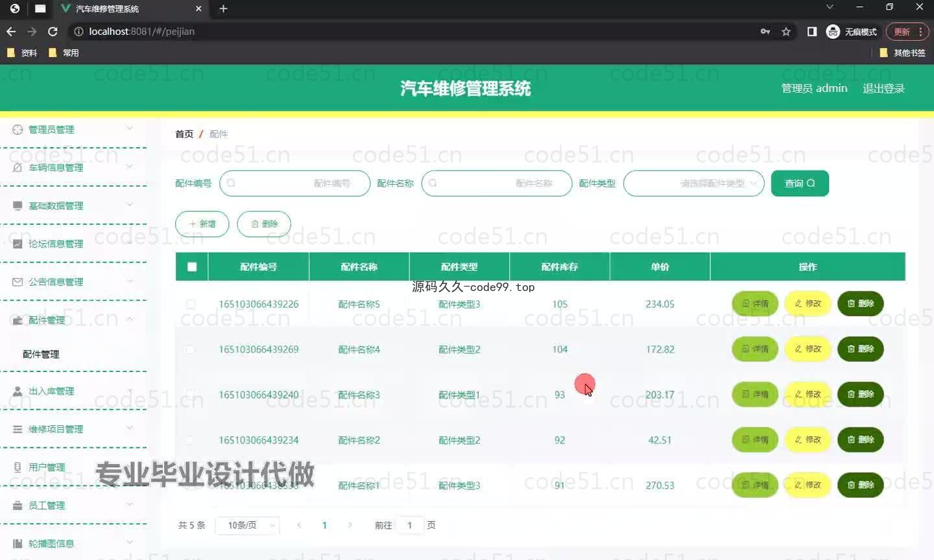This screenshot has height=560, width=934.
Task: Click the browser 更新 button
Action: coord(907,31)
